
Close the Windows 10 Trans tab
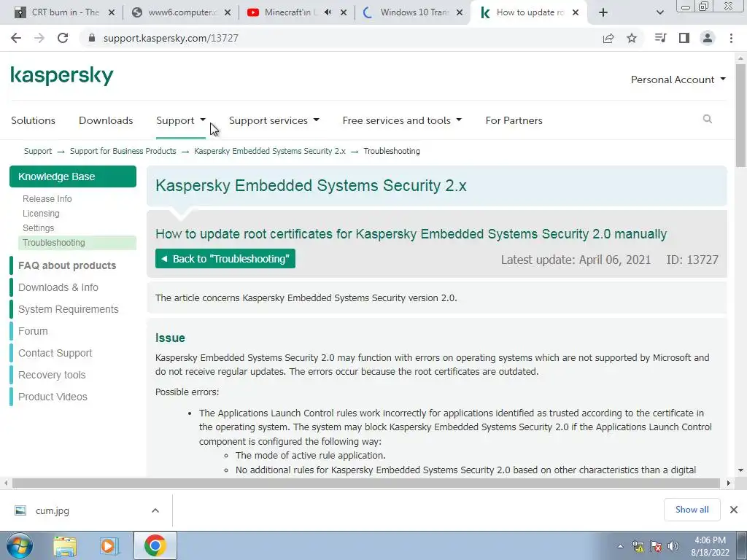tap(460, 13)
